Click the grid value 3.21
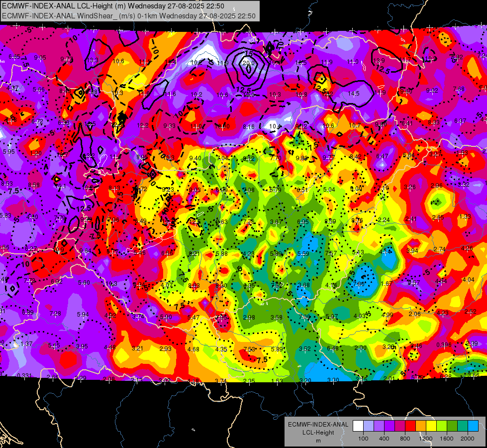487x448 pixels. coord(137,348)
